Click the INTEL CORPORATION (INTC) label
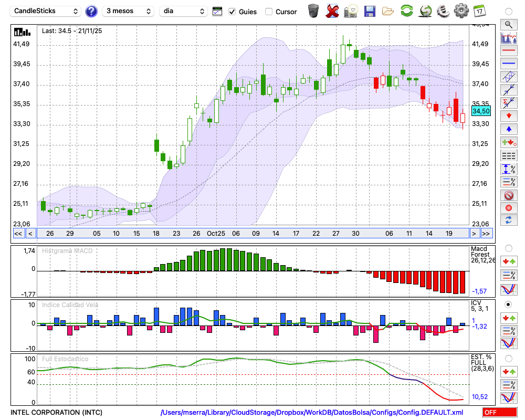This screenshot has height=420, width=525. [56, 412]
